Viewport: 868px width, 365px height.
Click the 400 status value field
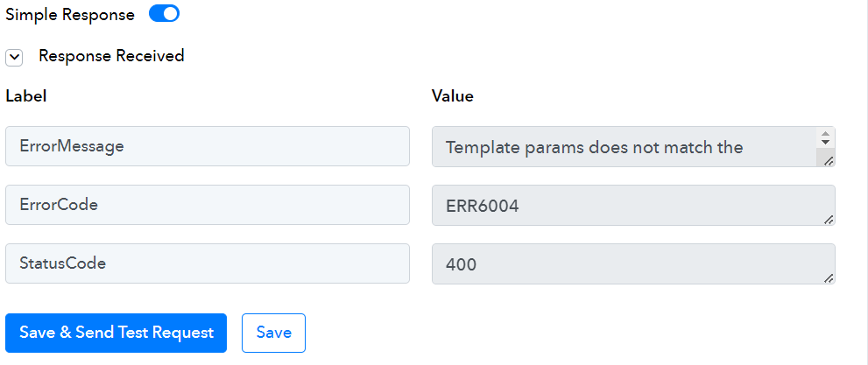(x=633, y=263)
